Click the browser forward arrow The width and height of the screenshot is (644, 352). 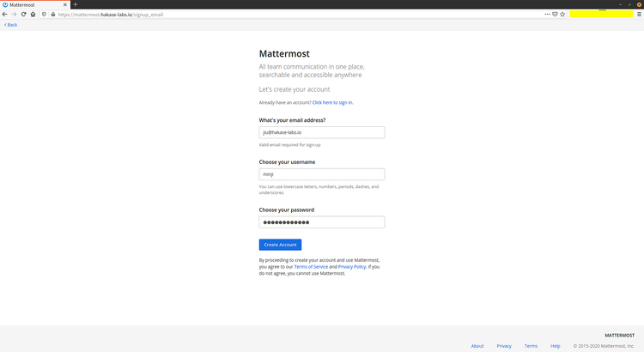[x=14, y=15]
